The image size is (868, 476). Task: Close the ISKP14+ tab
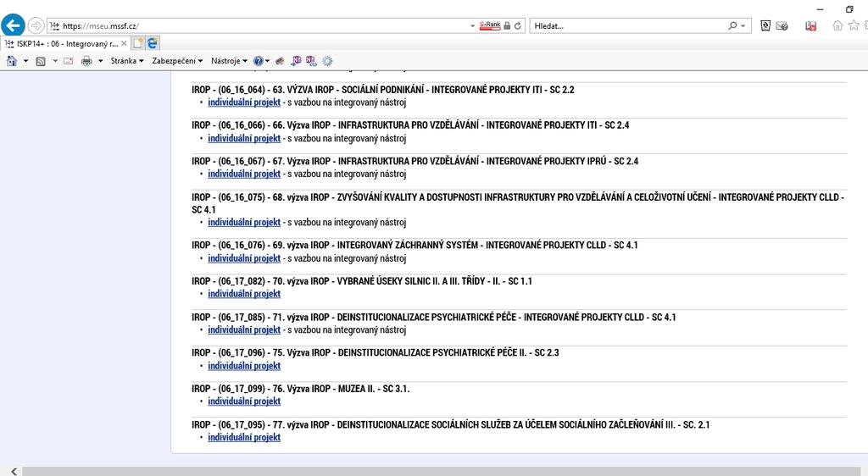point(124,43)
